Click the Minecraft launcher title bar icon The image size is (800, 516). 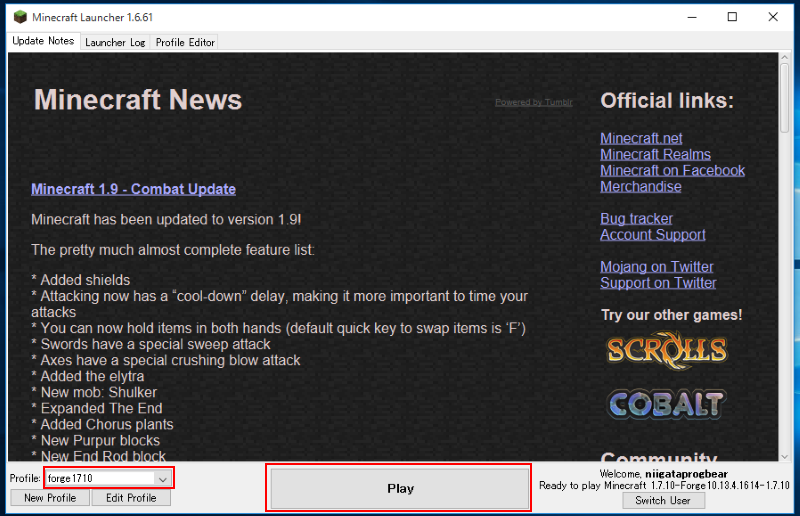pos(17,17)
